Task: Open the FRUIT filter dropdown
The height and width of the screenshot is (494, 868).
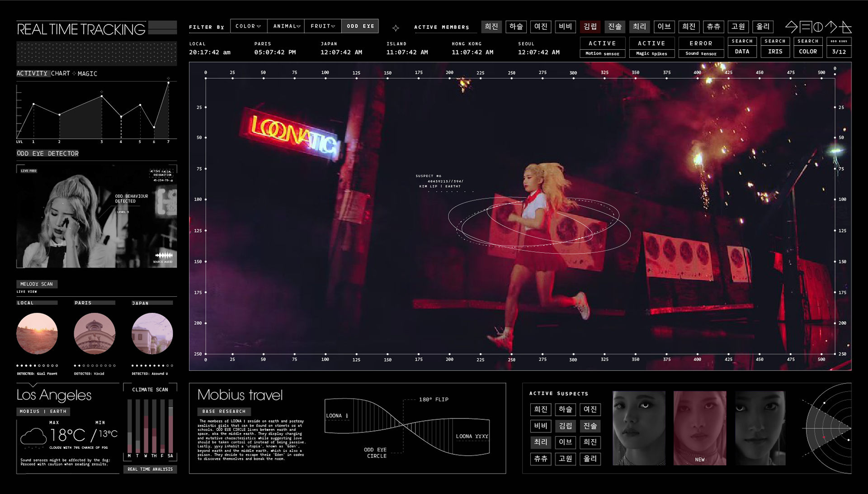Action: coord(323,26)
